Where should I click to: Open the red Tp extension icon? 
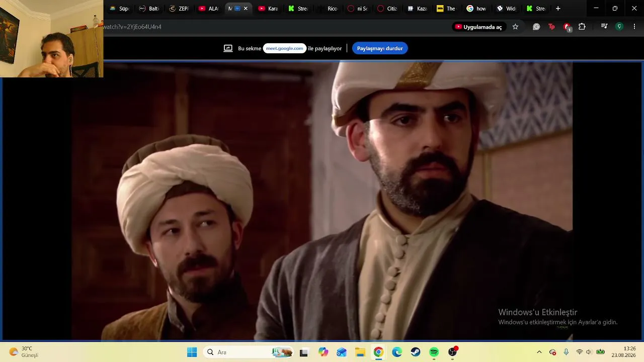[551, 27]
